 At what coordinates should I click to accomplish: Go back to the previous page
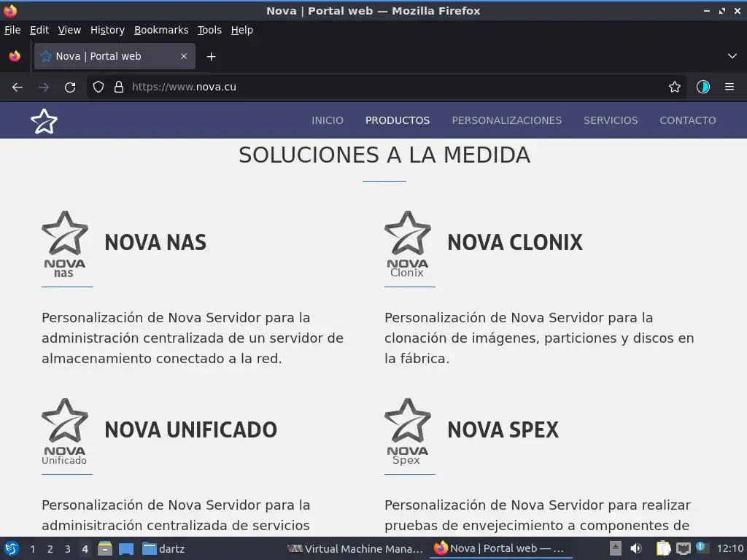tap(18, 87)
